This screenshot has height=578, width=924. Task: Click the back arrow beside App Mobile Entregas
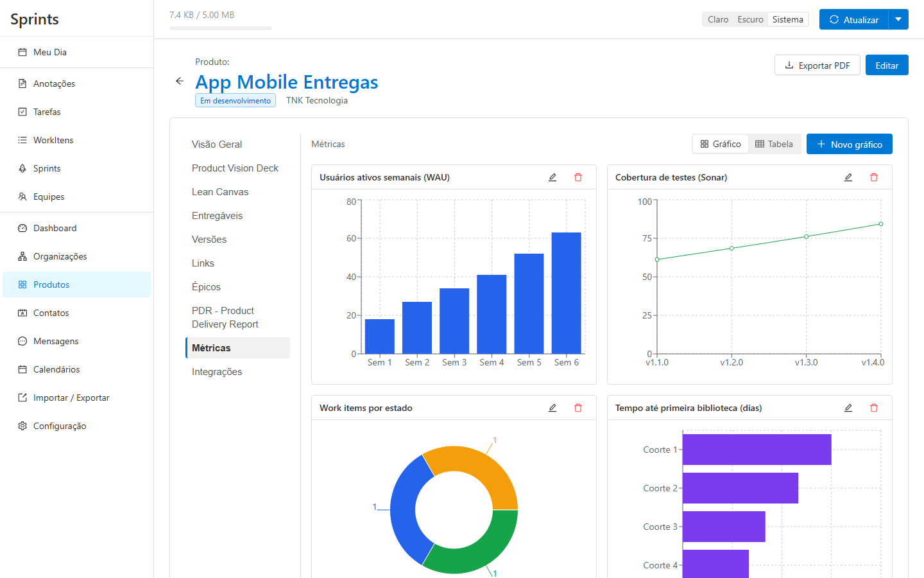(180, 81)
